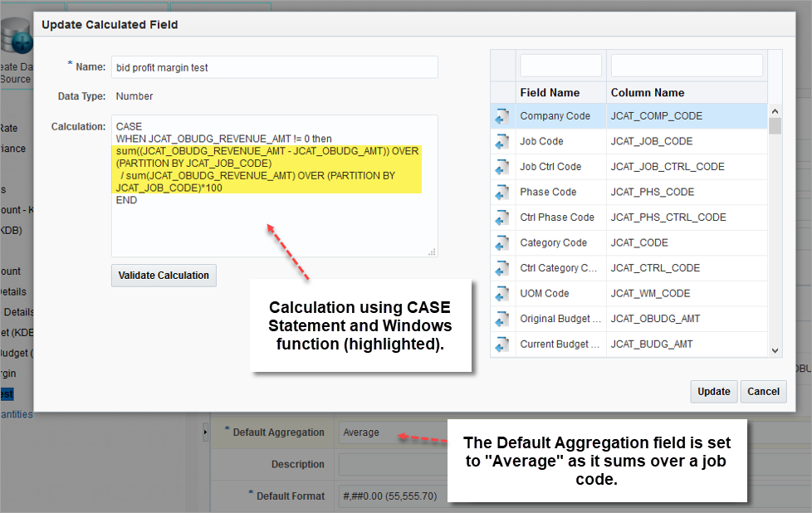Insert Ctrl Phase Code field arrow icon
This screenshot has height=513, width=812.
tap(501, 218)
